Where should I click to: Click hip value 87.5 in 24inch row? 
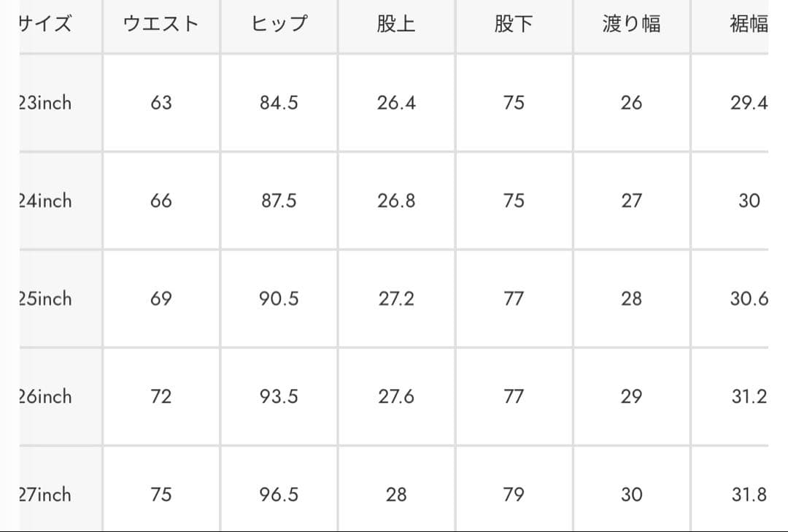click(279, 201)
